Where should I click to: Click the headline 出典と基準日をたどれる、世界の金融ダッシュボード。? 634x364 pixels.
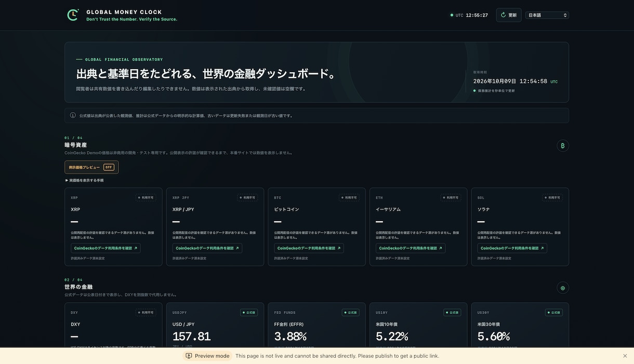pyautogui.click(x=208, y=74)
